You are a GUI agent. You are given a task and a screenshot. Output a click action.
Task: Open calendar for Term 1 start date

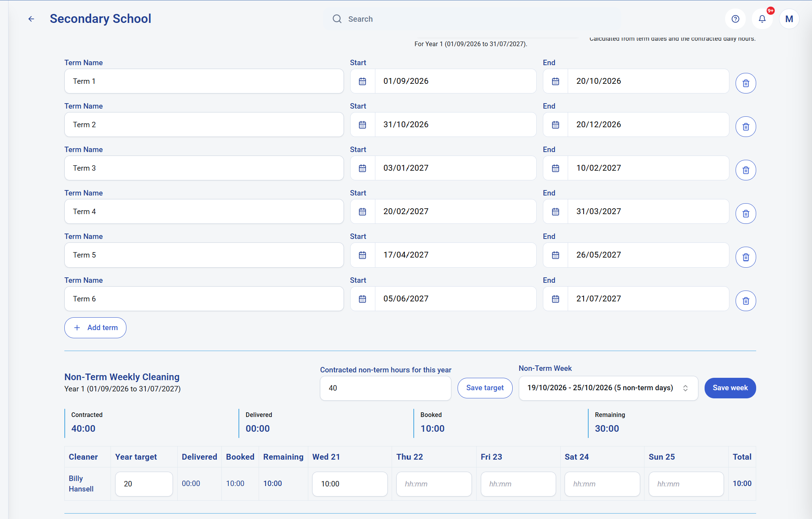coord(363,81)
